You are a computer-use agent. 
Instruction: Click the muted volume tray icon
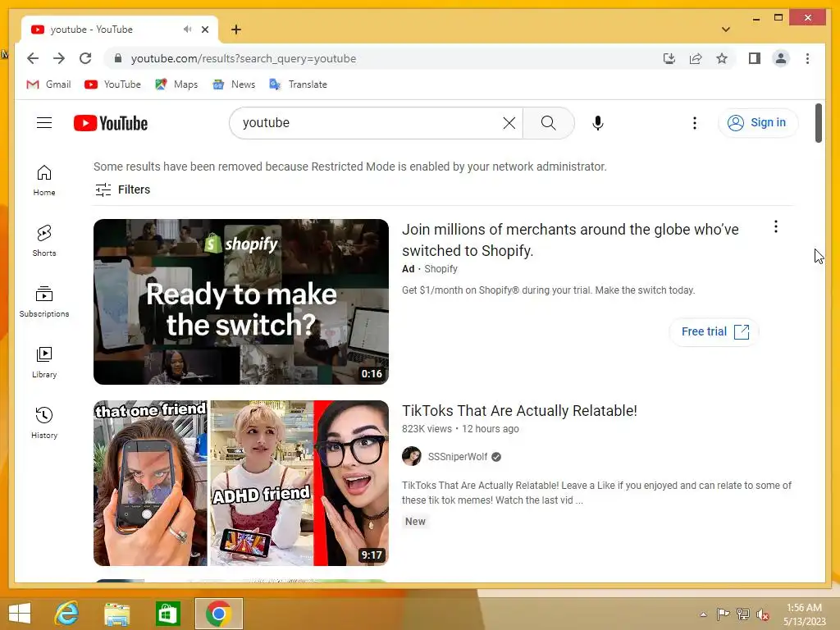pyautogui.click(x=762, y=614)
